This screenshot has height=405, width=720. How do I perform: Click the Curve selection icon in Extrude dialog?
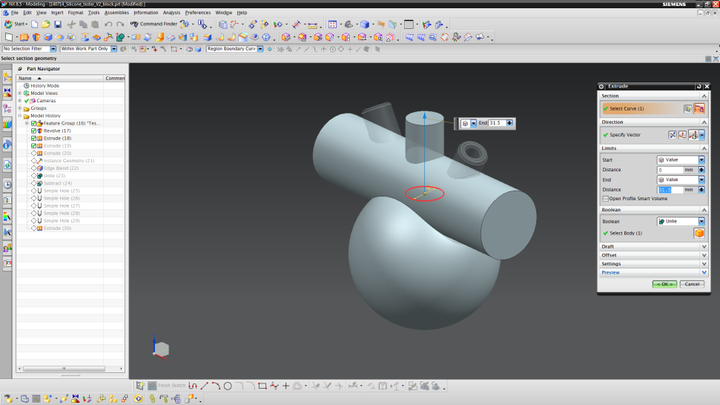point(699,109)
